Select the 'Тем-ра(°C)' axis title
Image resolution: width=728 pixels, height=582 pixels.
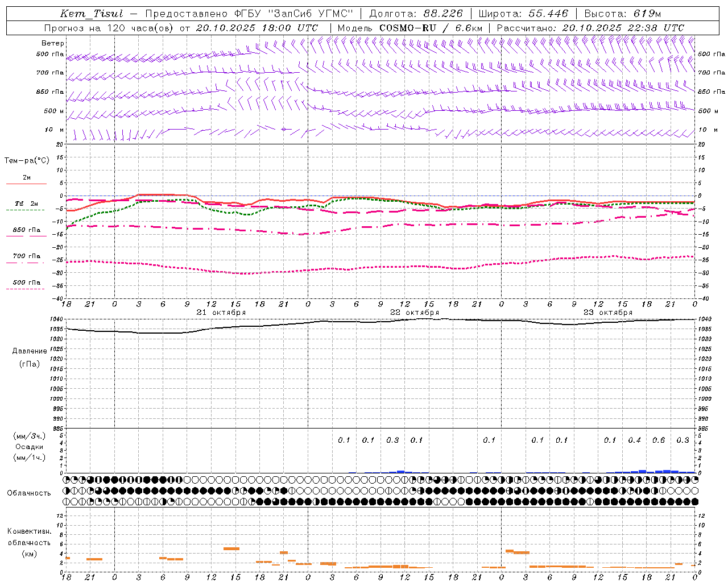[x=27, y=161]
